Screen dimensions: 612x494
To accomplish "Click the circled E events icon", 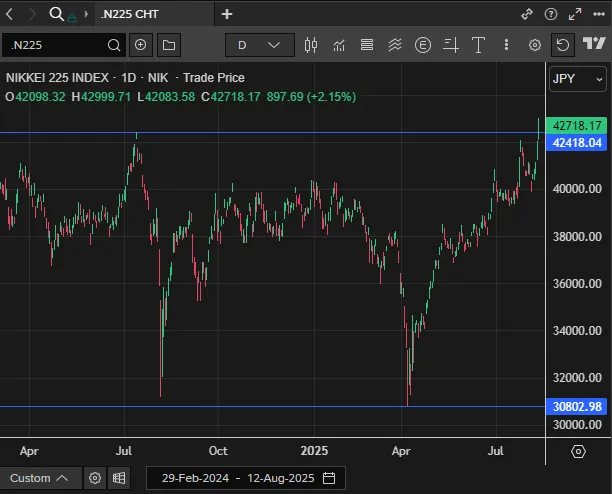I will (x=423, y=45).
